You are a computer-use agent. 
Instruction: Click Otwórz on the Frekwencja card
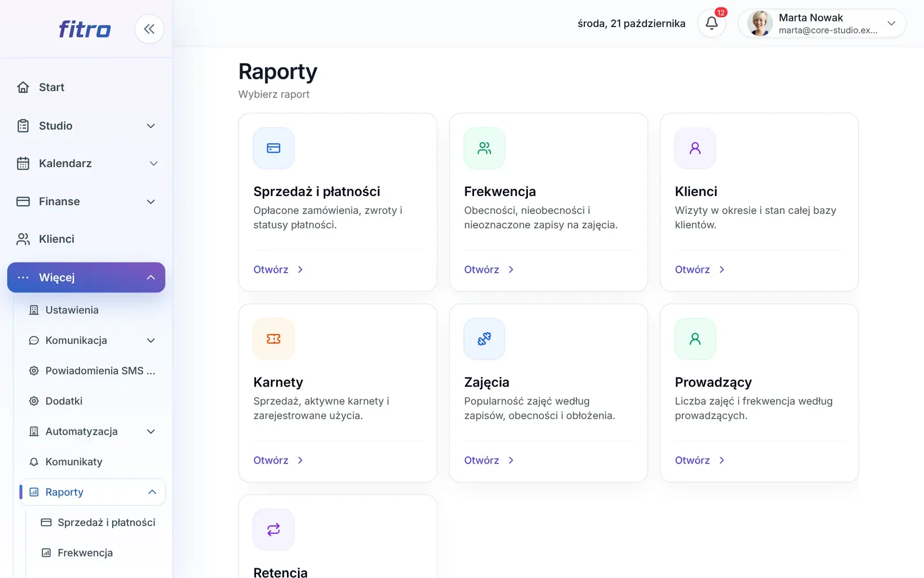pyautogui.click(x=489, y=270)
